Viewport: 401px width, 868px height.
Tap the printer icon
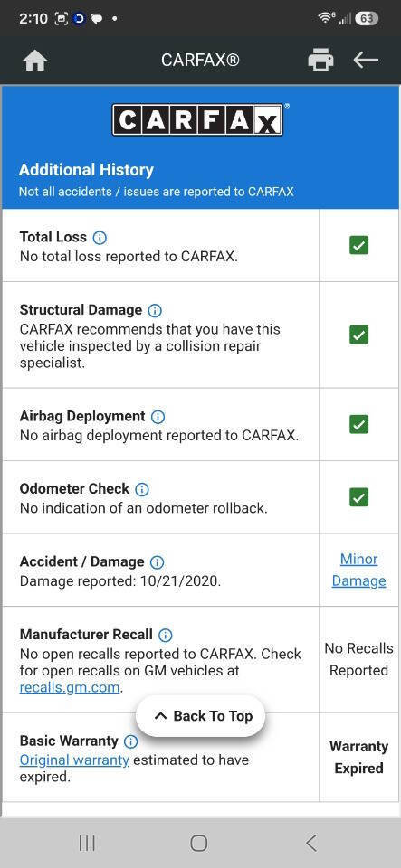click(x=320, y=60)
